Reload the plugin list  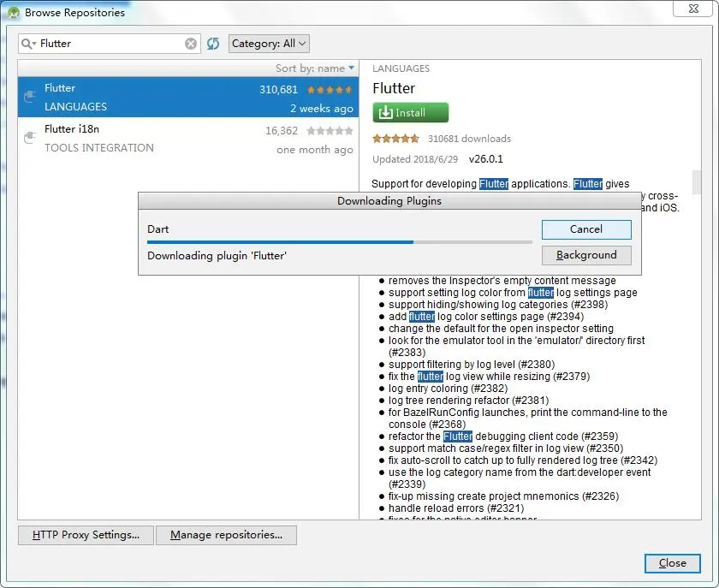(x=213, y=44)
